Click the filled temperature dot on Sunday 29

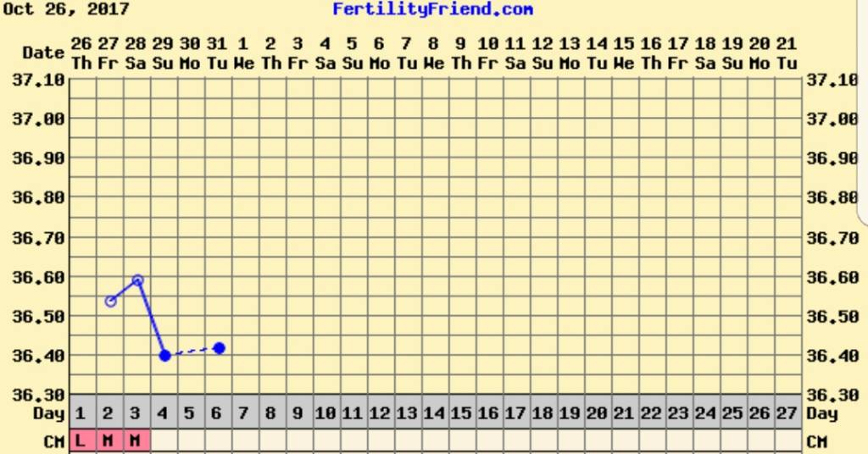coord(165,356)
